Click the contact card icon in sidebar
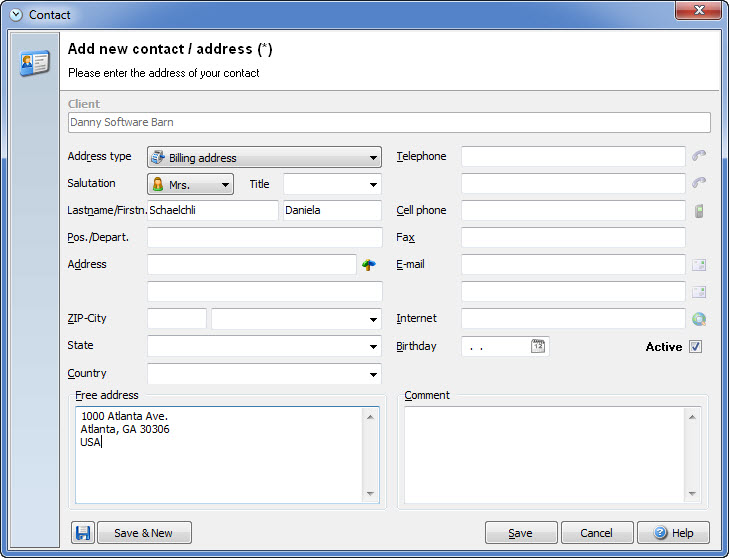The width and height of the screenshot is (729, 558). tap(35, 63)
